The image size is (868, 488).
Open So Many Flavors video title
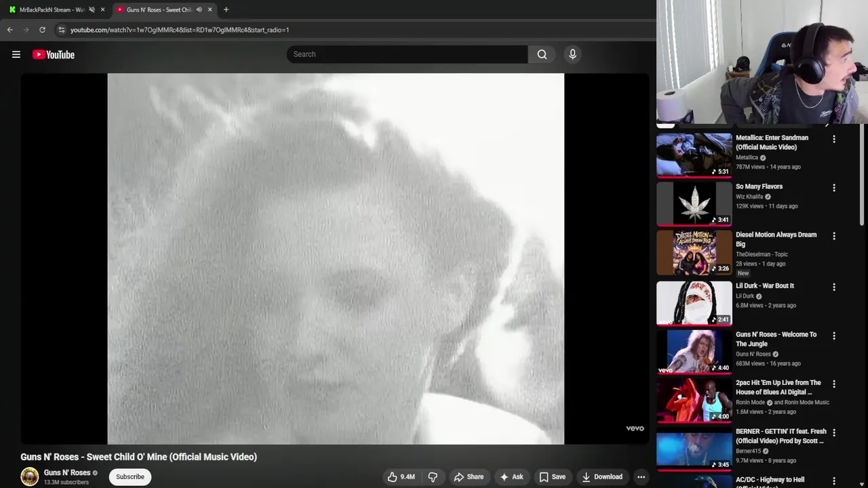[x=759, y=186]
